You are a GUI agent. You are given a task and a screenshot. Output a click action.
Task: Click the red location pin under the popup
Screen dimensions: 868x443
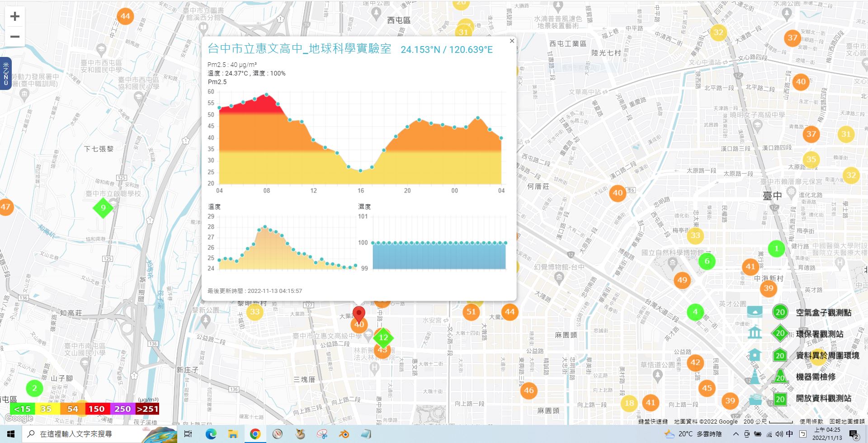359,315
